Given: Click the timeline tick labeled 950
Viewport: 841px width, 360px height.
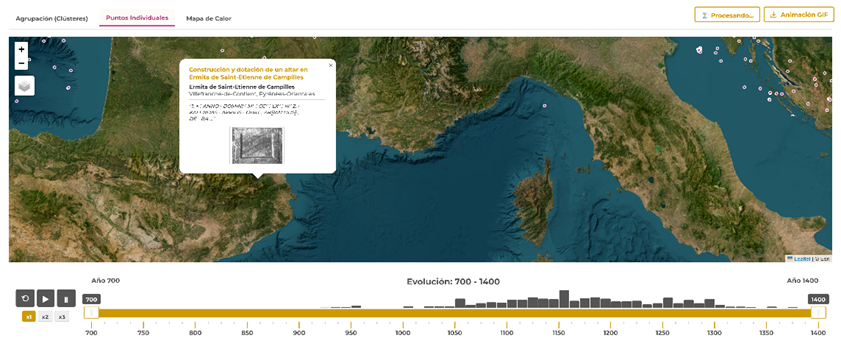Looking at the screenshot, I should coord(351,334).
